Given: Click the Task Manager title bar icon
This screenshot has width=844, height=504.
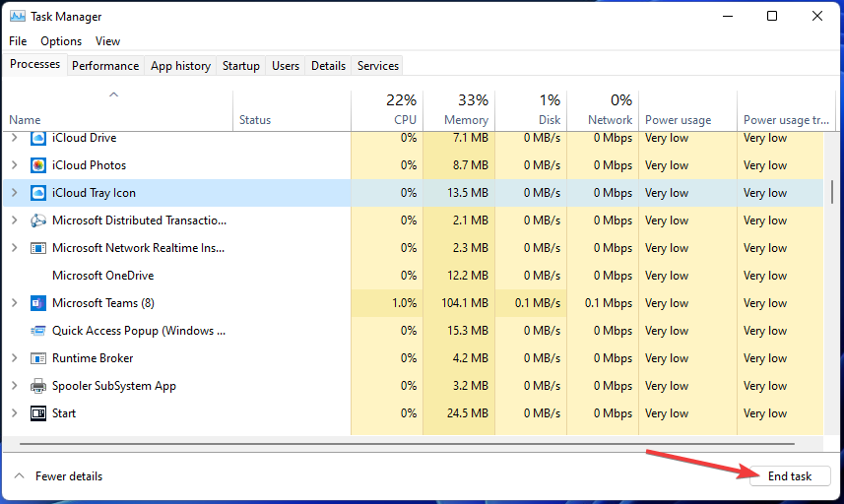Looking at the screenshot, I should pyautogui.click(x=17, y=16).
